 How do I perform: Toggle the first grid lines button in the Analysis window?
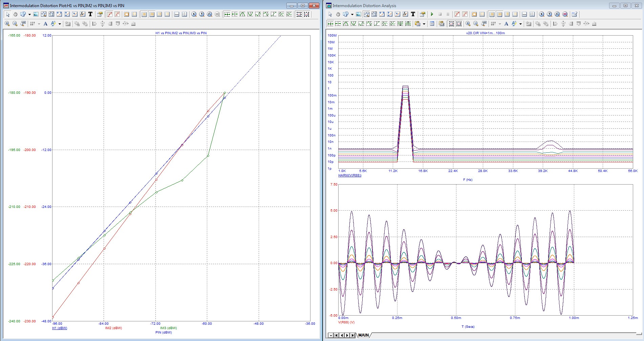[492, 14]
